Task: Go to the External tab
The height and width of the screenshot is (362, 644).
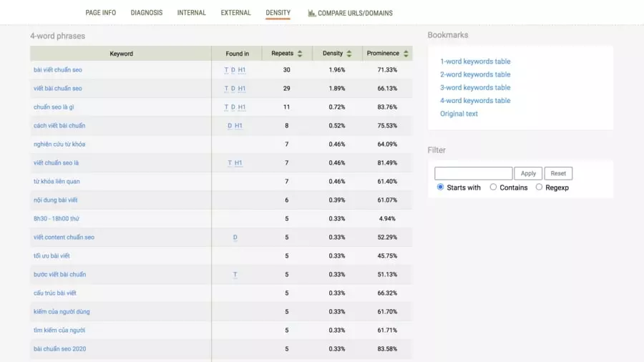Action: (235, 13)
